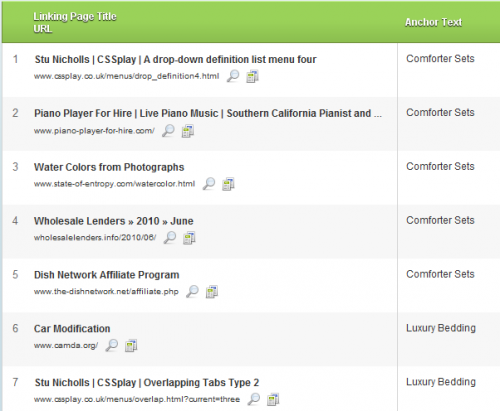Click the Anchor Text column header

[x=433, y=22]
